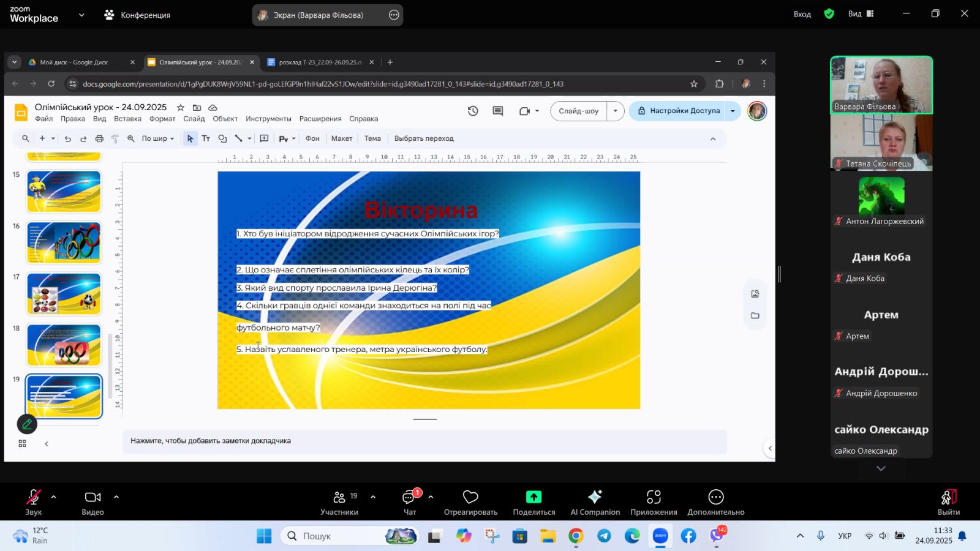
Task: Toggle the camera with Видео button
Action: tap(92, 497)
